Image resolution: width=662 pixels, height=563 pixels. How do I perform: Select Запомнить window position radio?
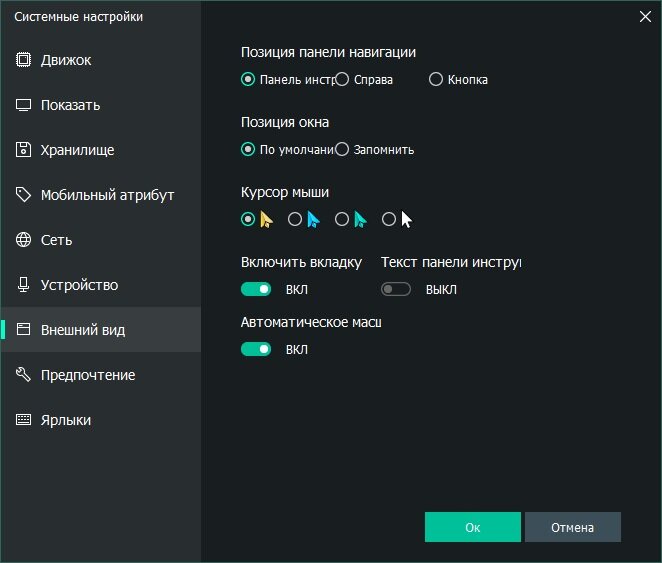click(x=342, y=149)
